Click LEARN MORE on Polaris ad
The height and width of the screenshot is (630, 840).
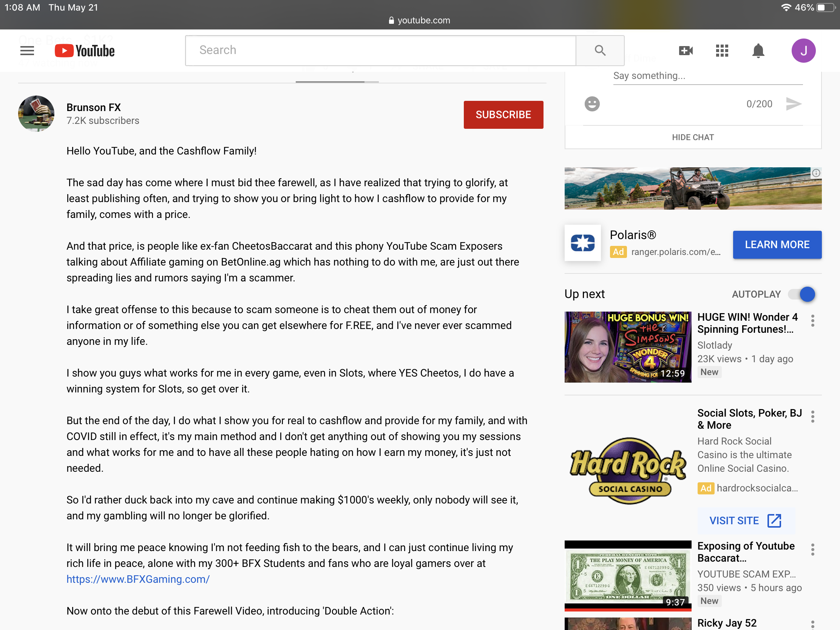click(777, 244)
